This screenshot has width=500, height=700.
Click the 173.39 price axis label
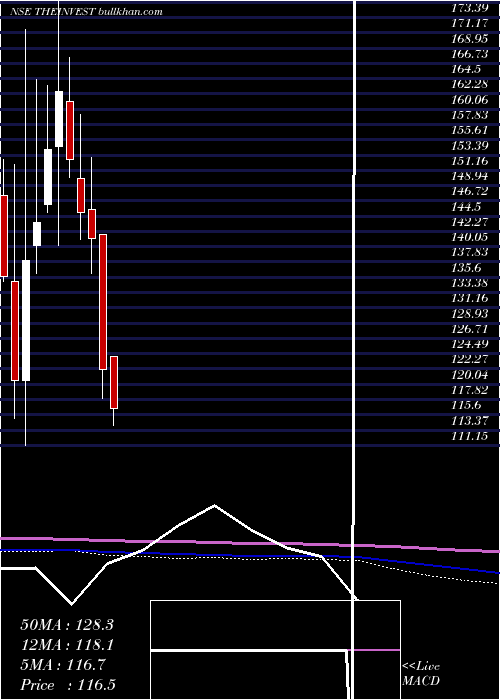coord(470,8)
